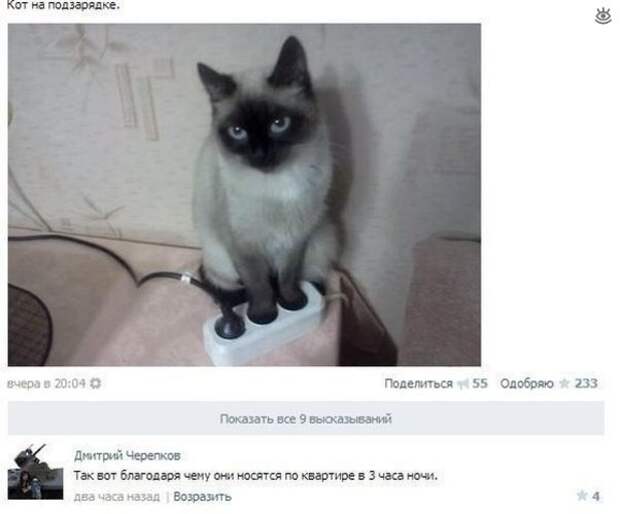Expand Показать все 9 высказываний

click(x=306, y=418)
